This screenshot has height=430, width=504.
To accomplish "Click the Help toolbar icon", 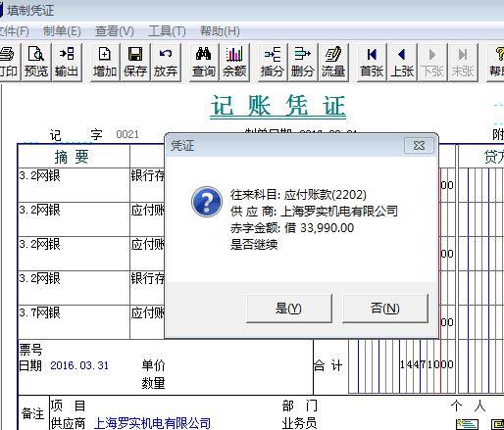I will pyautogui.click(x=496, y=62).
